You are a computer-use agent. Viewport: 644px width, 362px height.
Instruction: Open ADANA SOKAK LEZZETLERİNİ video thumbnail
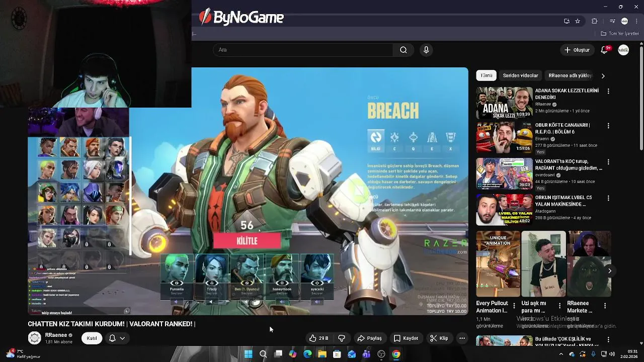[504, 103]
